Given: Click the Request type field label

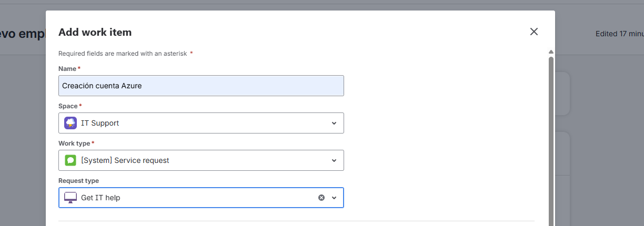Looking at the screenshot, I should click(78, 181).
